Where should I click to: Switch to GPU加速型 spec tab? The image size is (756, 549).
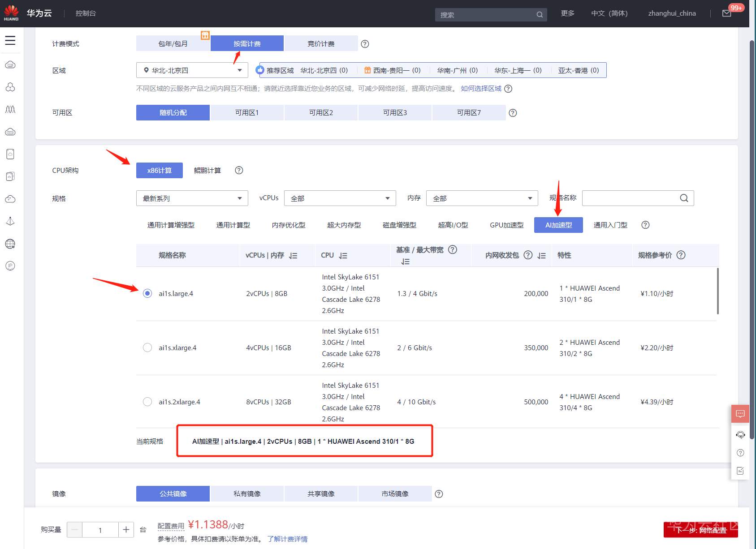(506, 225)
